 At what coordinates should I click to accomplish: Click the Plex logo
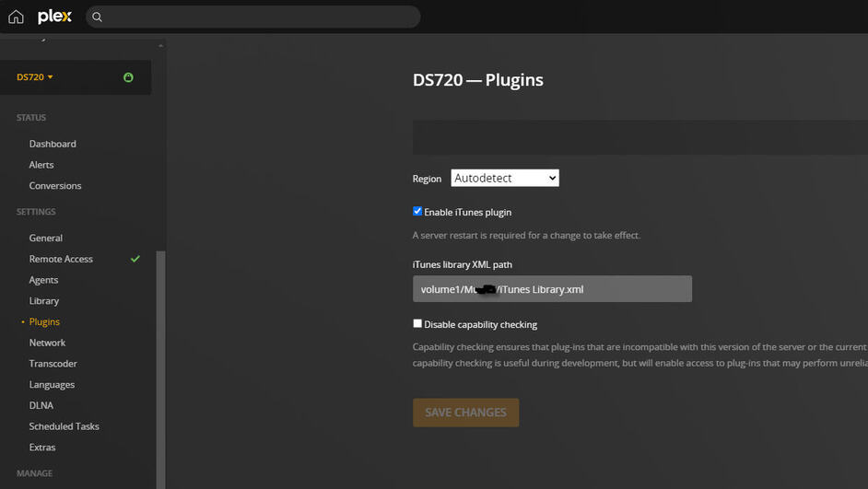(x=54, y=17)
